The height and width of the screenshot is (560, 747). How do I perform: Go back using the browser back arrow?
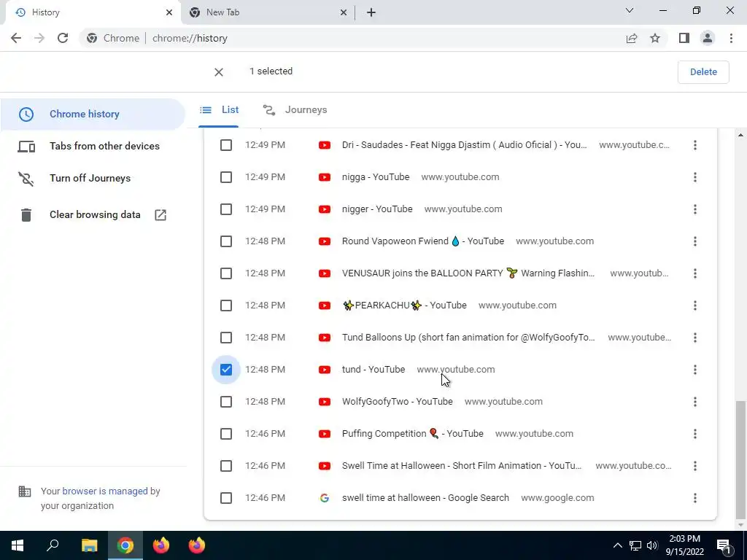16,38
